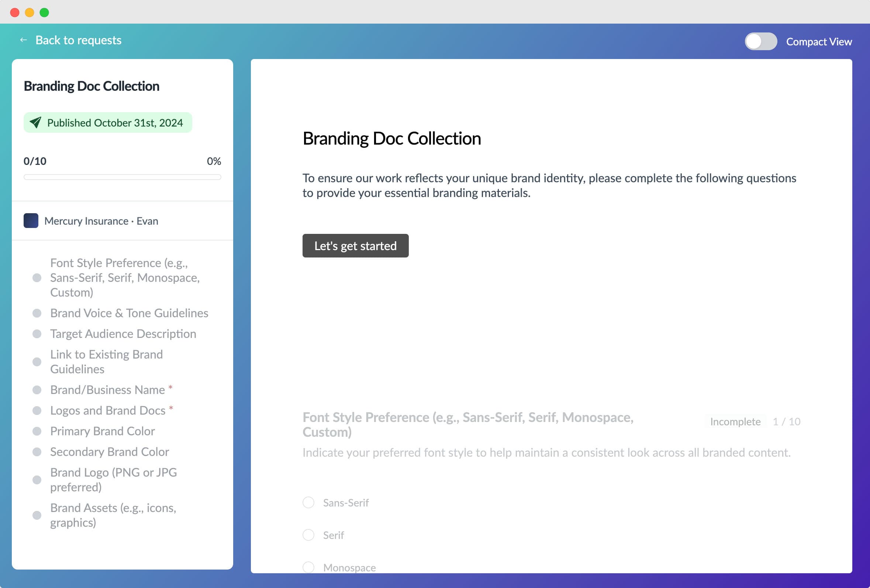The width and height of the screenshot is (870, 588).
Task: Click the Back to requests link
Action: pos(79,40)
